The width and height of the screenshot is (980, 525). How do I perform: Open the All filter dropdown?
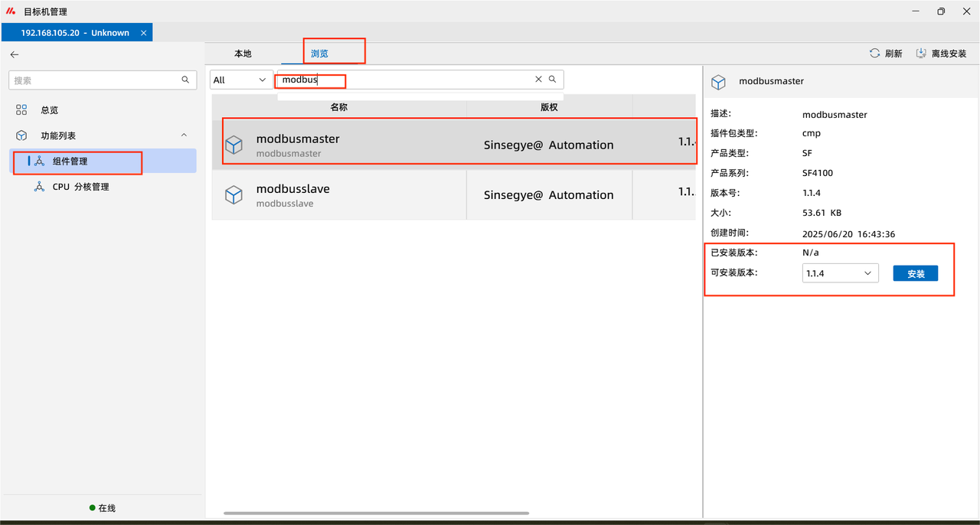(x=241, y=80)
